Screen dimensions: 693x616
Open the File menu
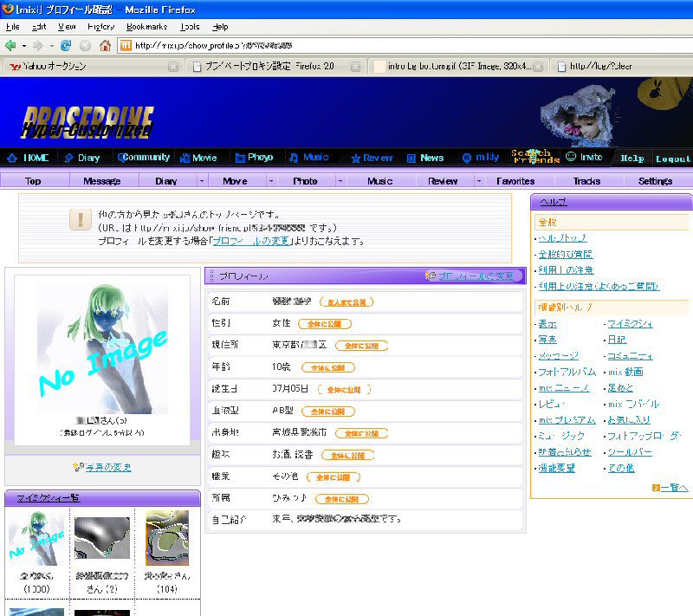(13, 27)
